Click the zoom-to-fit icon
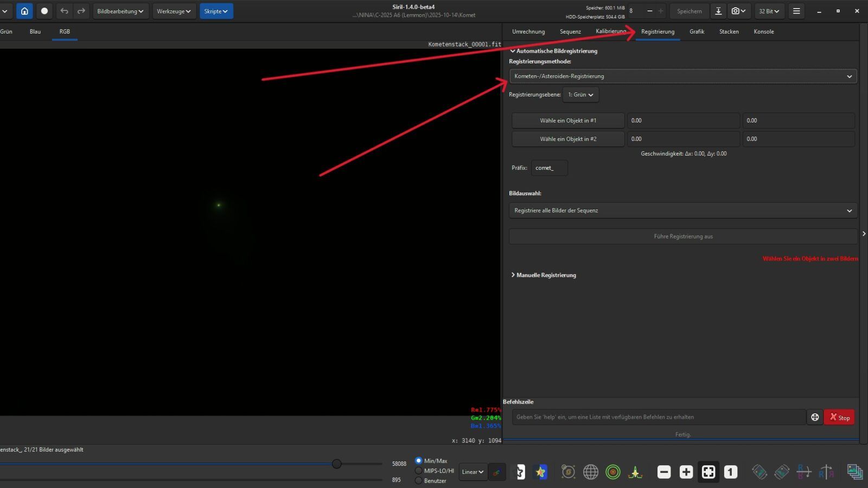Screen dimensions: 868x488 pos(709,472)
